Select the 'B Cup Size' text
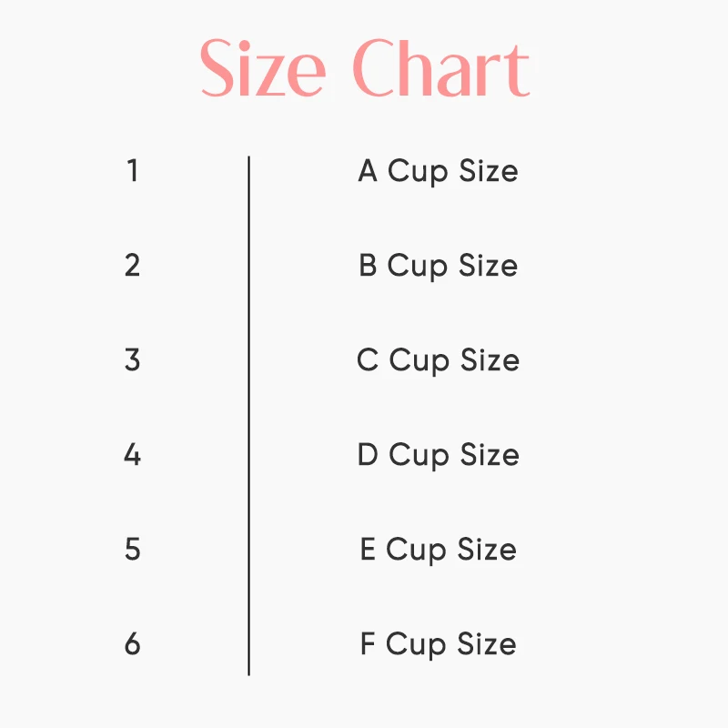The width and height of the screenshot is (728, 728). (x=438, y=266)
